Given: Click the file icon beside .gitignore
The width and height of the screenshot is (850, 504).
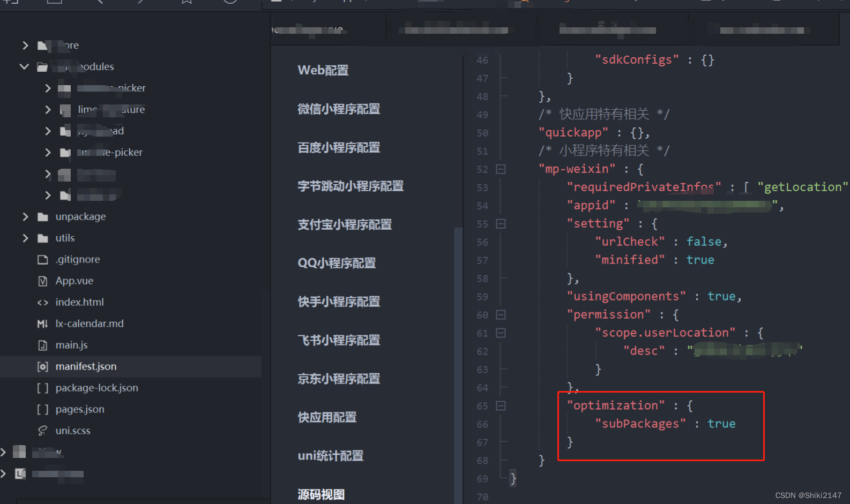Looking at the screenshot, I should click(43, 259).
